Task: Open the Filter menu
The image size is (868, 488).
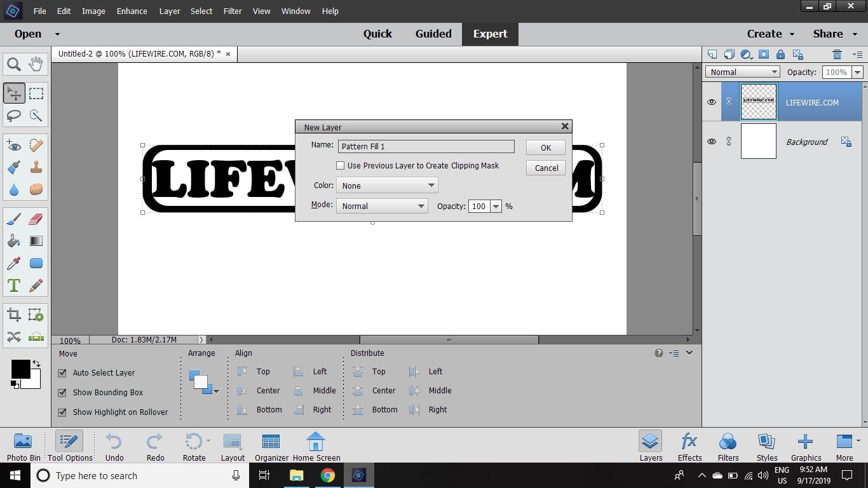Action: pos(233,11)
